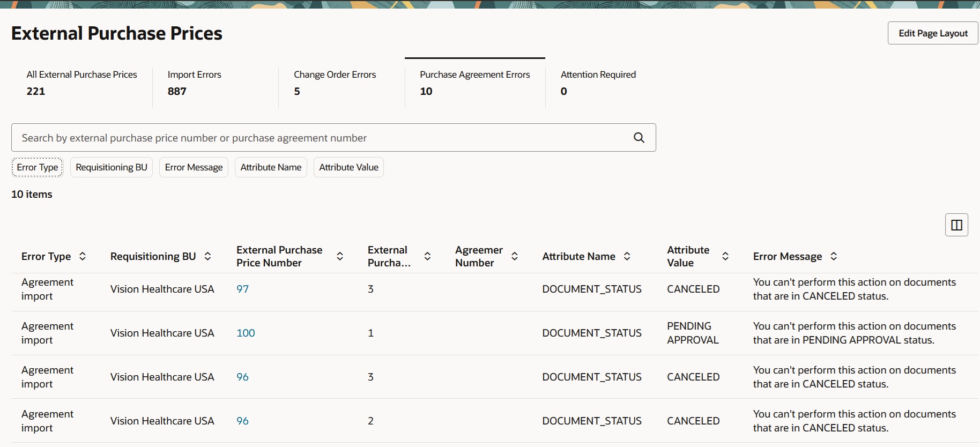
Task: Open the Attribute Value filter chip
Action: (348, 167)
